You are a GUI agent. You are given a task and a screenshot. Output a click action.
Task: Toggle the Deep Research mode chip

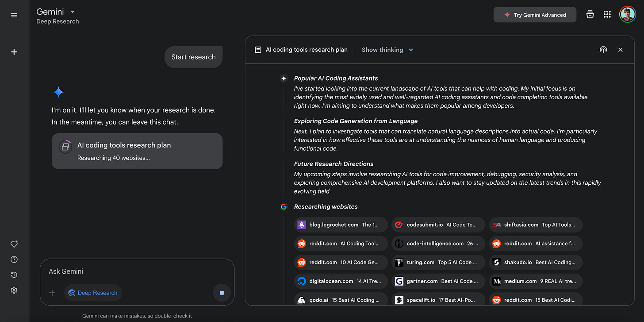coord(93,293)
